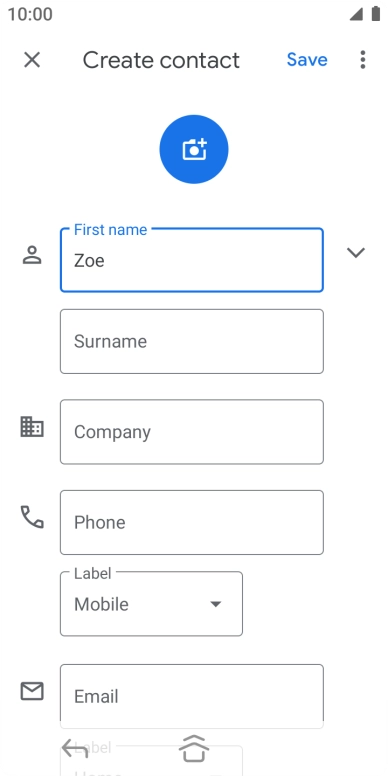
Task: Save the new contact
Action: pyautogui.click(x=307, y=60)
